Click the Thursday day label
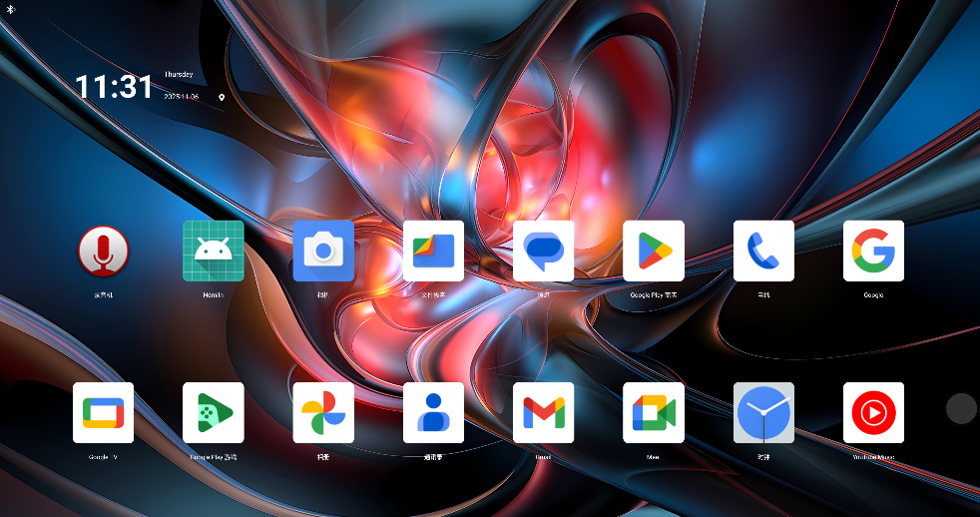The image size is (980, 517). (178, 75)
